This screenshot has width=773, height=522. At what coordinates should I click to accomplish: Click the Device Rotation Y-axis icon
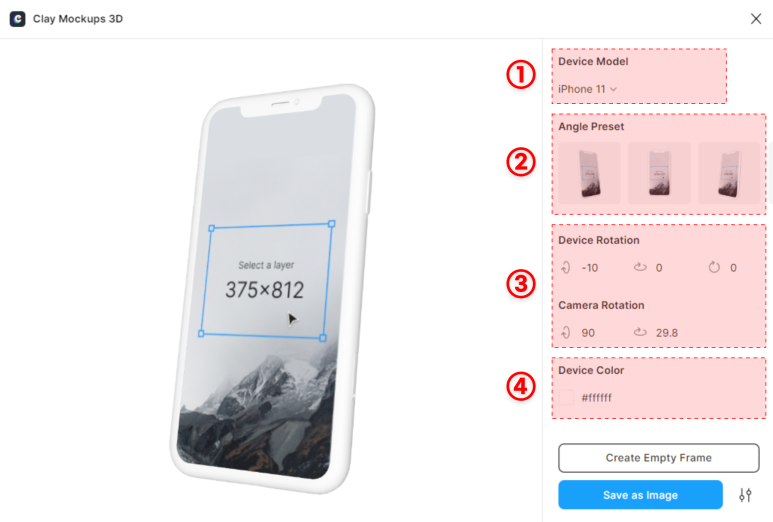point(640,267)
